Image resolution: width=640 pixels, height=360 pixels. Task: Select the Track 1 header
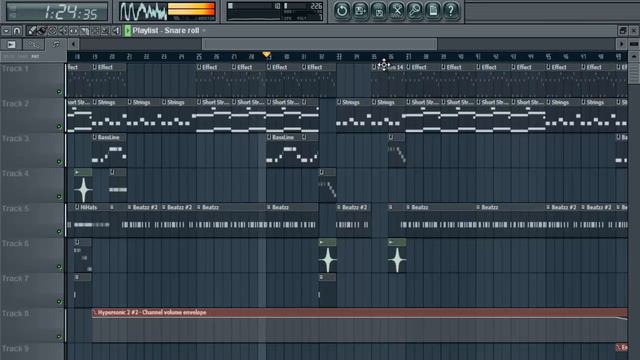(32, 80)
